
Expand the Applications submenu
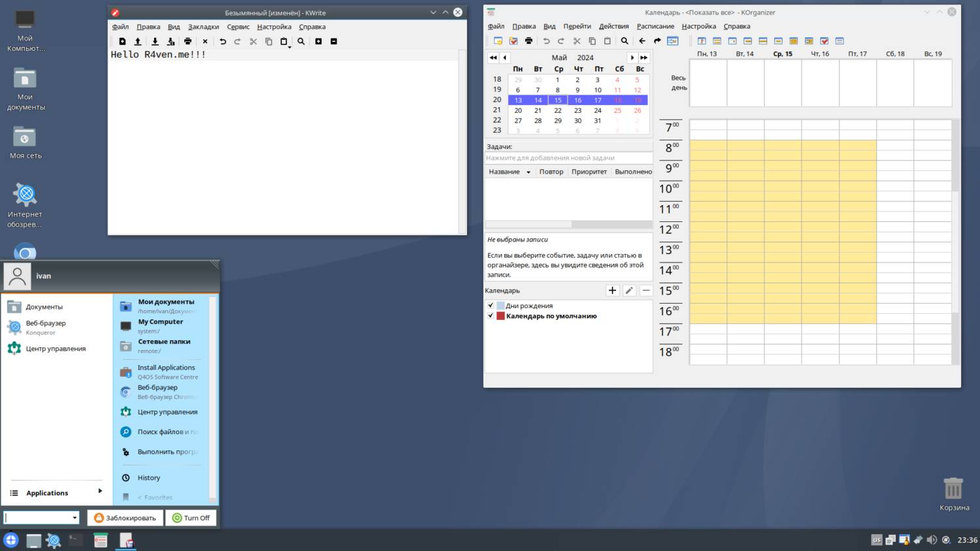(x=100, y=491)
